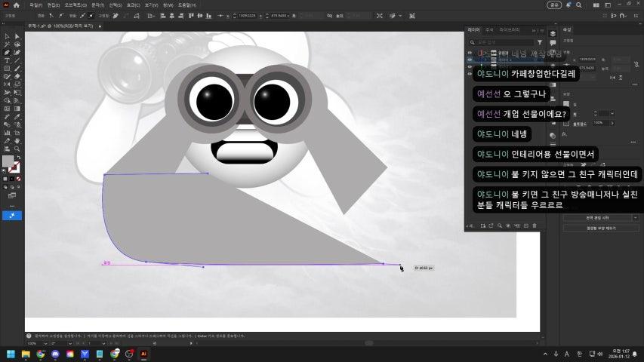Click the Home icon in top bar
The width and height of the screenshot is (644, 362).
(x=17, y=5)
